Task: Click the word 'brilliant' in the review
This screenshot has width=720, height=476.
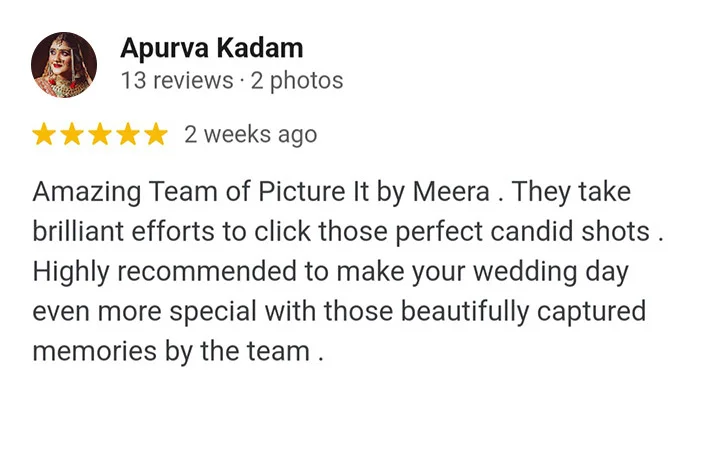Action: 78,232
